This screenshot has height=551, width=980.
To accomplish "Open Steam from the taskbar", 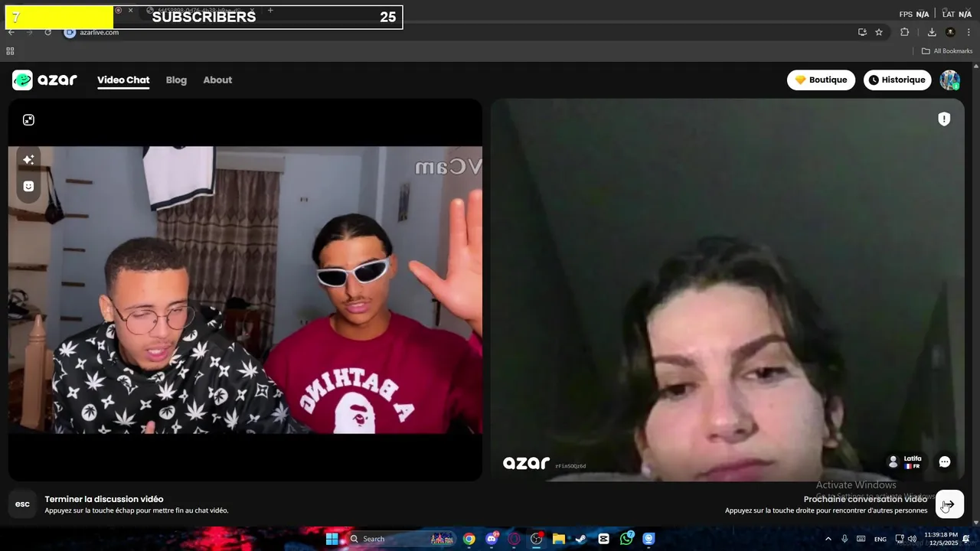I will [x=581, y=539].
